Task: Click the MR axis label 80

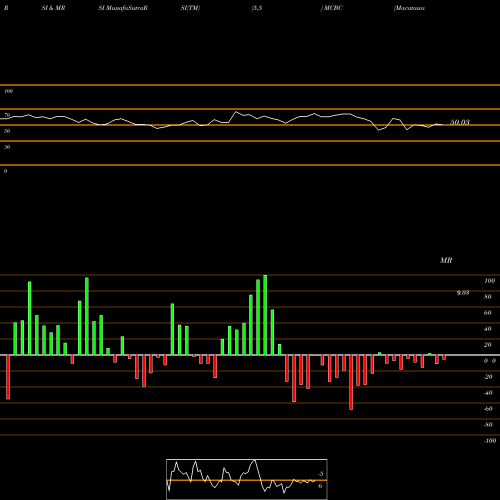Action: pyautogui.click(x=488, y=297)
